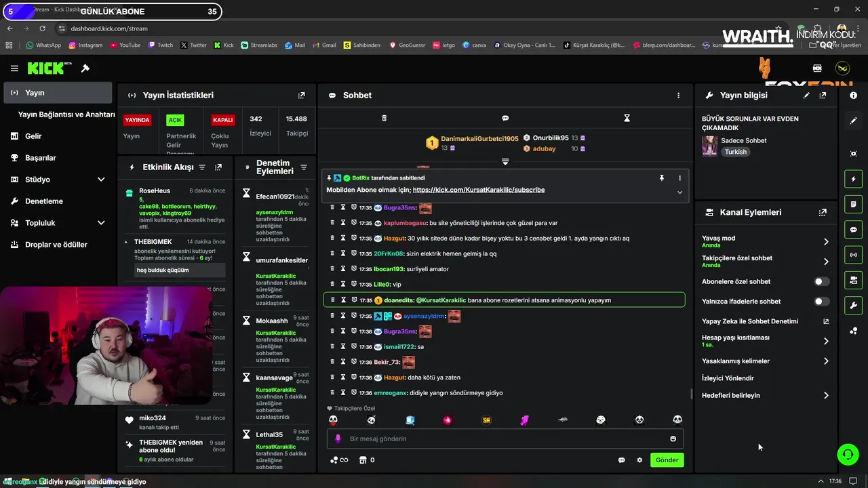868x488 pixels.
Task: Open Başarılar in left navigation
Action: pos(58,158)
